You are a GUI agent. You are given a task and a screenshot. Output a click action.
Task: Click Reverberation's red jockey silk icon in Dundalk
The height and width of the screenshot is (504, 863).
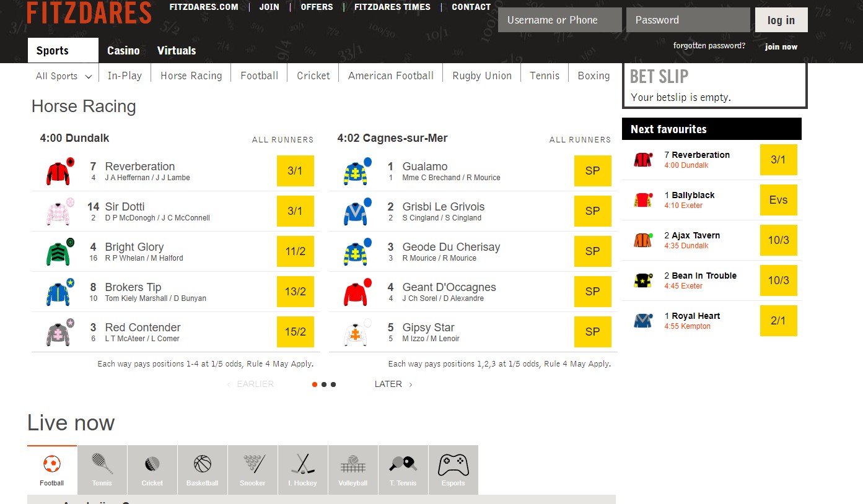point(61,172)
